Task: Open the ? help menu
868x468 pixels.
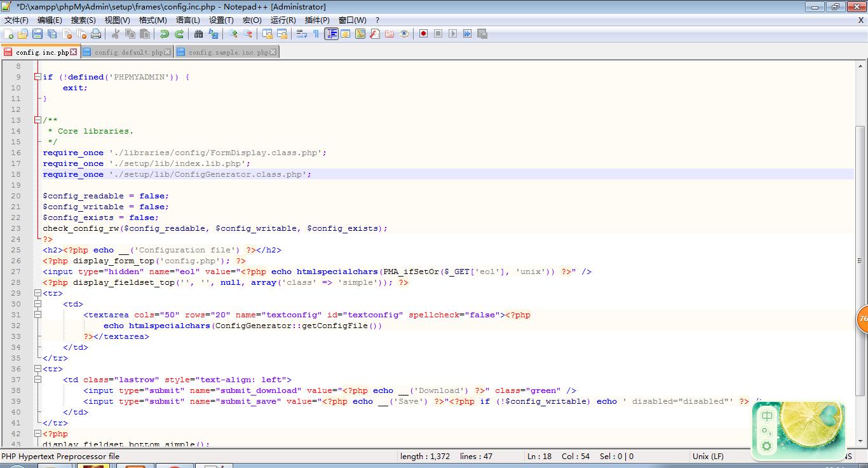Action: (377, 20)
